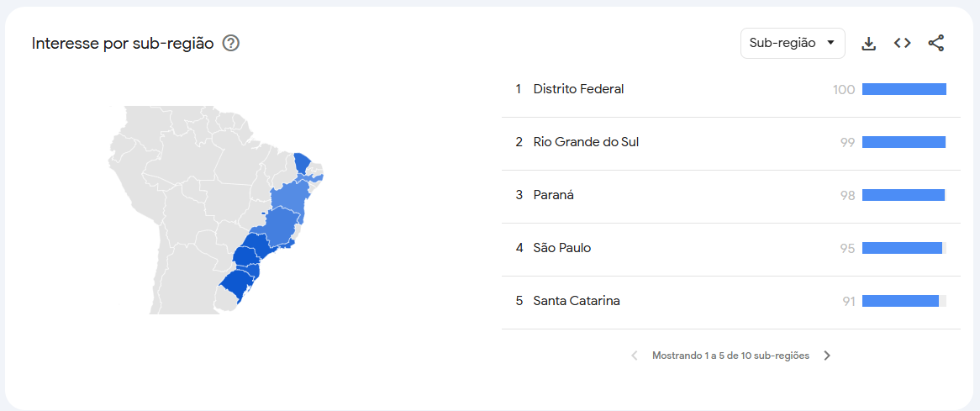The image size is (980, 411).
Task: Open the São Paulo list entry
Action: point(562,248)
